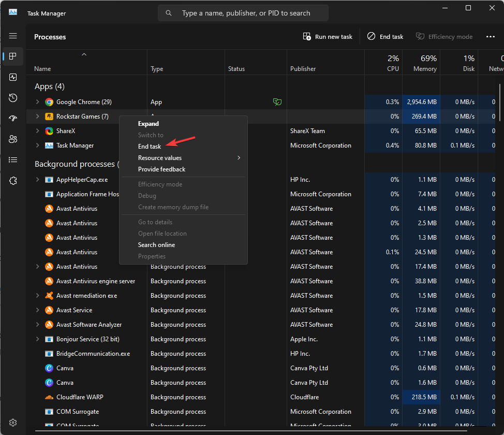Click Chrome's 2,954.6 MB memory value
Screen dimensions: 504x435
pos(422,102)
